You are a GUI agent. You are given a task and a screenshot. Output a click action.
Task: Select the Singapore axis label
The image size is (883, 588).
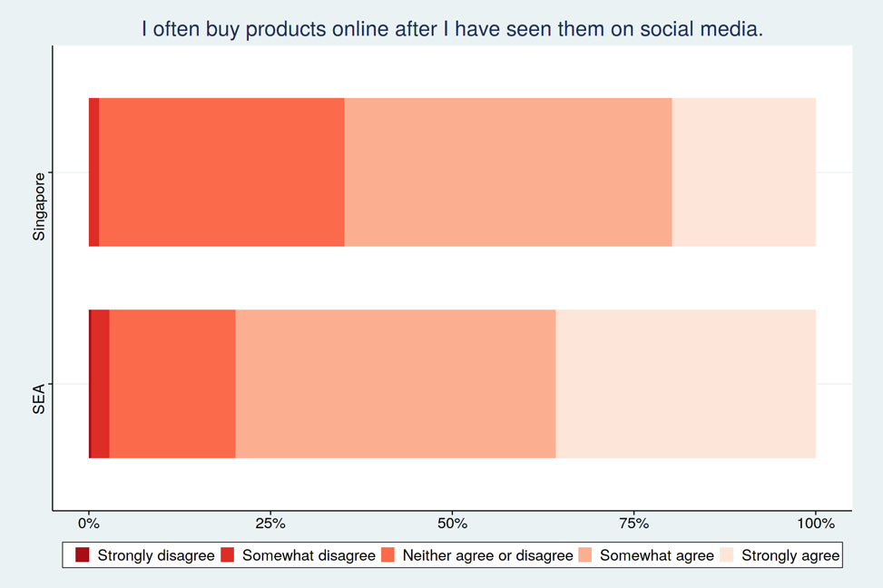click(38, 207)
